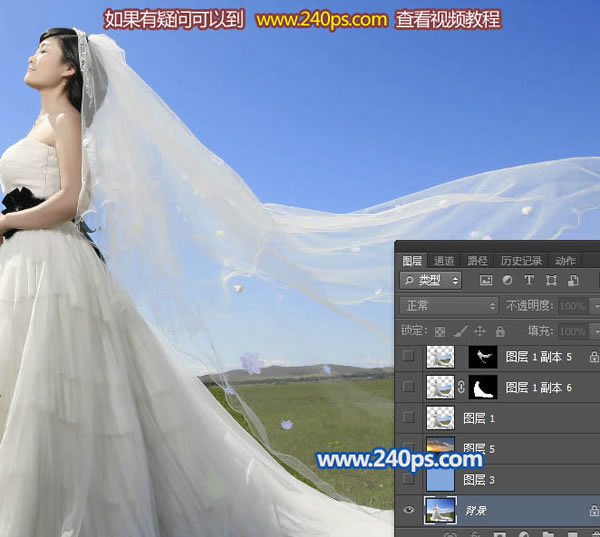Show the 图层 1 副本 6 layer
Viewport: 600px width, 537px height.
point(408,387)
